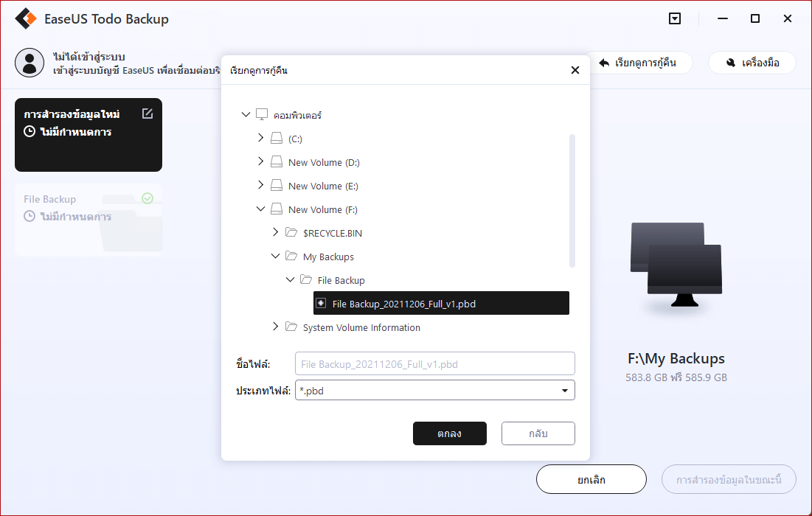Image resolution: width=812 pixels, height=516 pixels.
Task: Click the New Volume (F:) drive icon
Action: click(x=277, y=209)
